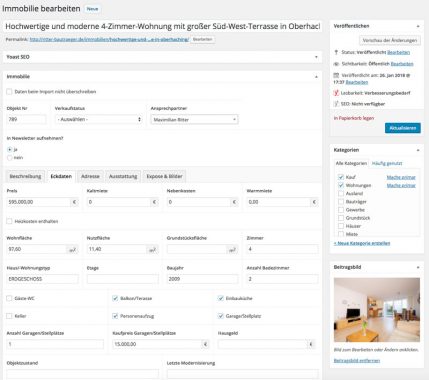The width and height of the screenshot is (429, 380).
Task: Open the 'Häufig genutzt' categories tab
Action: point(387,163)
